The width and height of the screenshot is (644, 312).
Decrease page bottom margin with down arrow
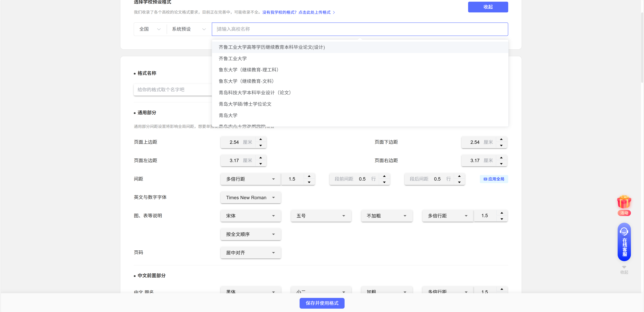point(501,146)
